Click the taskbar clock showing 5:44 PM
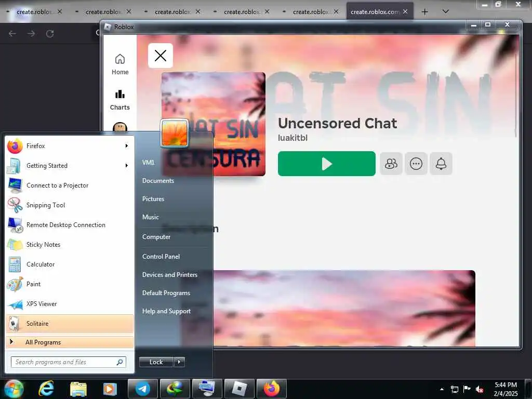The height and width of the screenshot is (399, 532). pyautogui.click(x=506, y=389)
